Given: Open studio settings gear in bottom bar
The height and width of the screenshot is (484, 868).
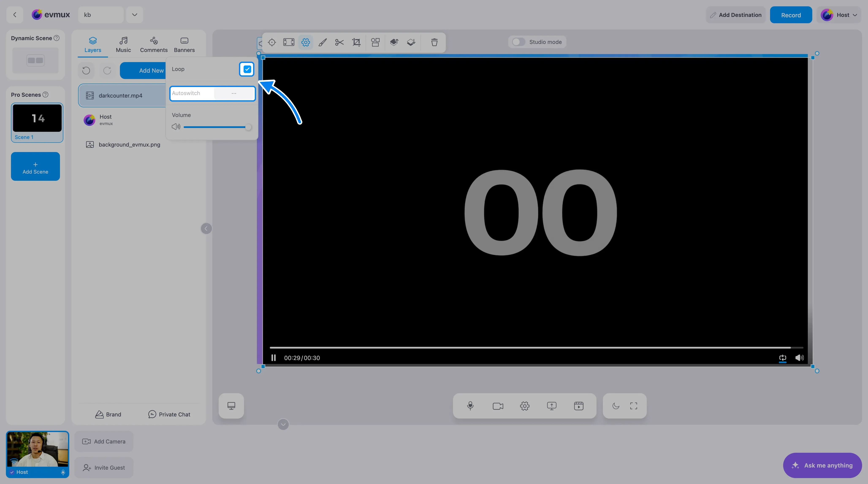Looking at the screenshot, I should point(525,406).
